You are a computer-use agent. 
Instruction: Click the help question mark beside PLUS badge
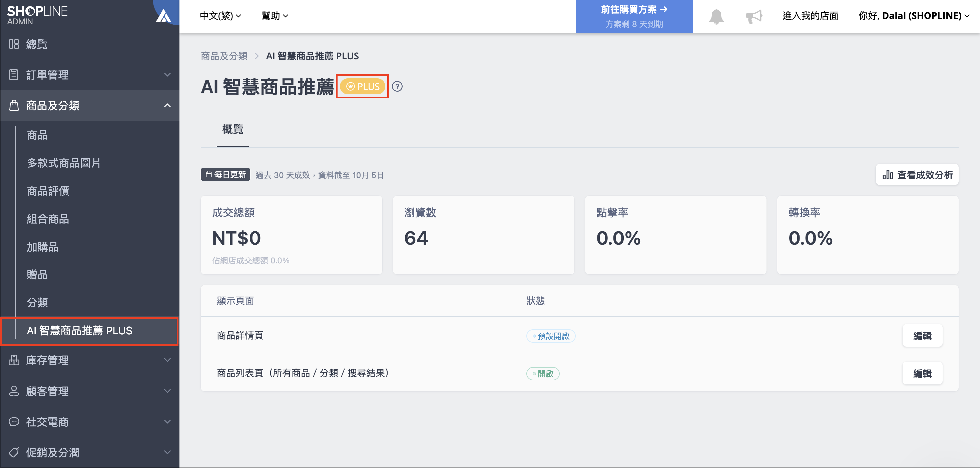click(x=397, y=87)
